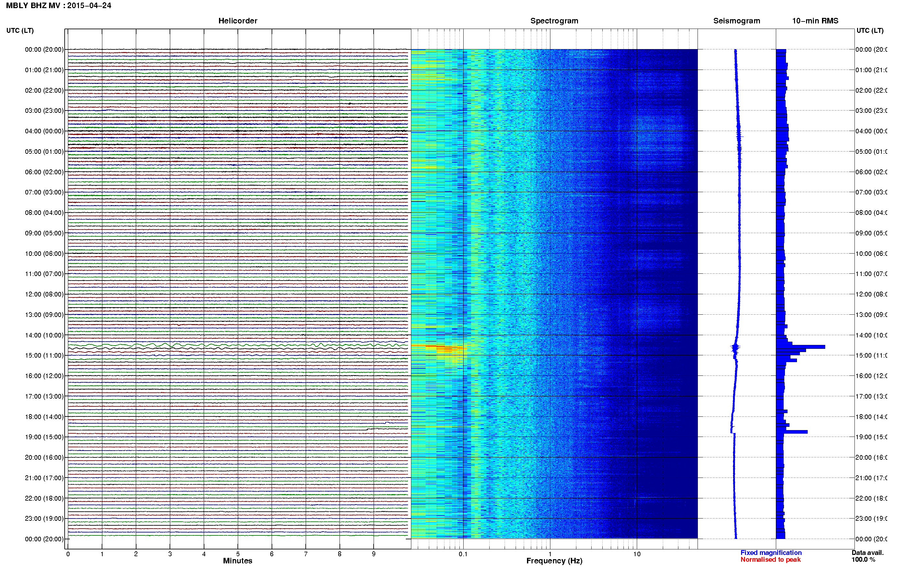Click the left time label '03:00 (23:00)'

[x=44, y=111]
